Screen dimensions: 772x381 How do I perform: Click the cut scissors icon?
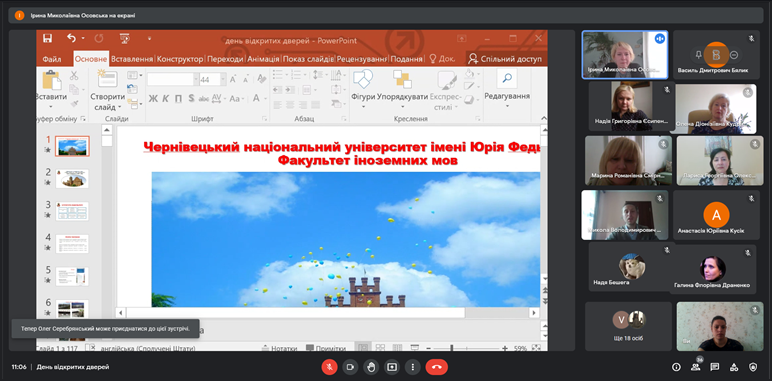[74, 75]
